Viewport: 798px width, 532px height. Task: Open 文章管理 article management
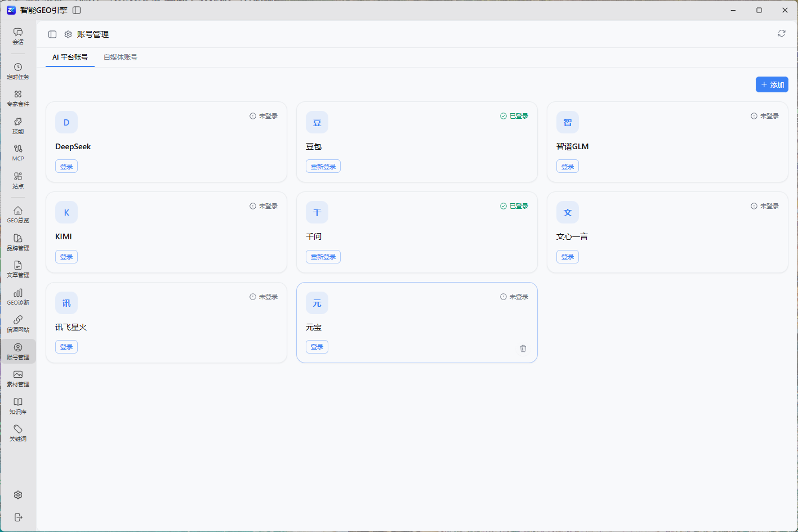18,269
